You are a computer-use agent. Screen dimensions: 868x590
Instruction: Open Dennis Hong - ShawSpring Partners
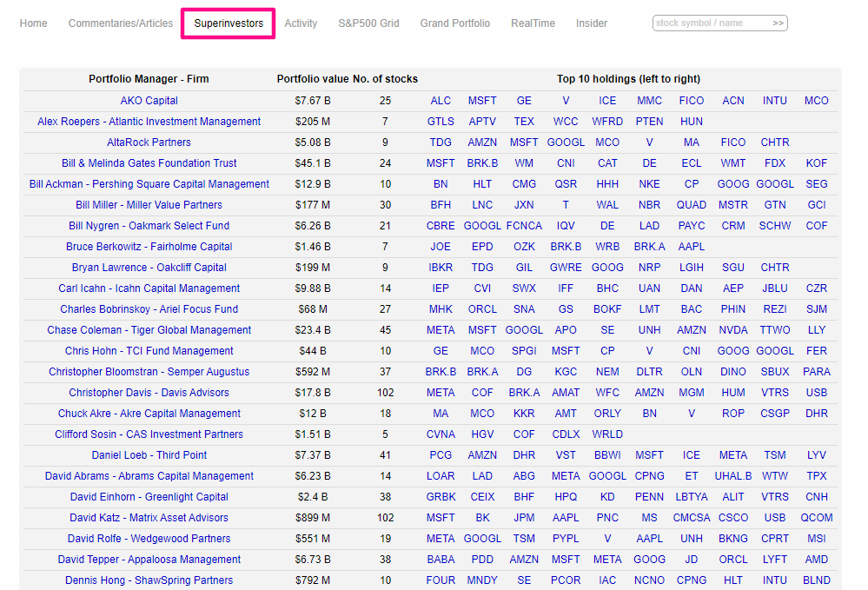pyautogui.click(x=149, y=580)
